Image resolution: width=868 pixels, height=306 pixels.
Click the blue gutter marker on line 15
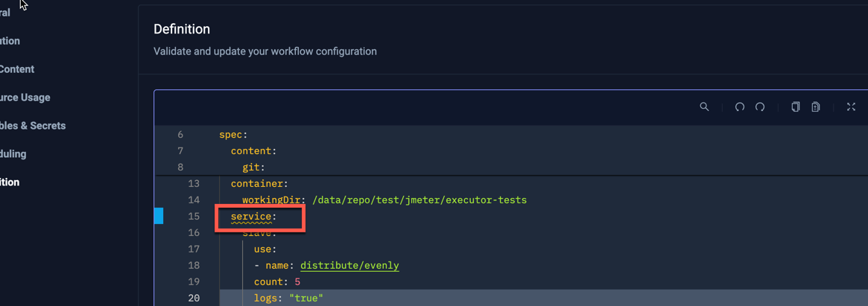tap(159, 216)
